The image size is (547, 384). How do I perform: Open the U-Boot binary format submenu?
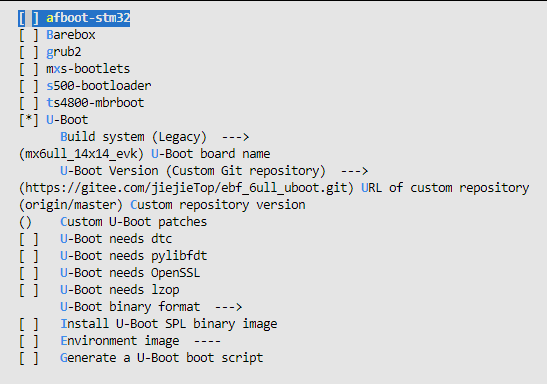point(151,307)
